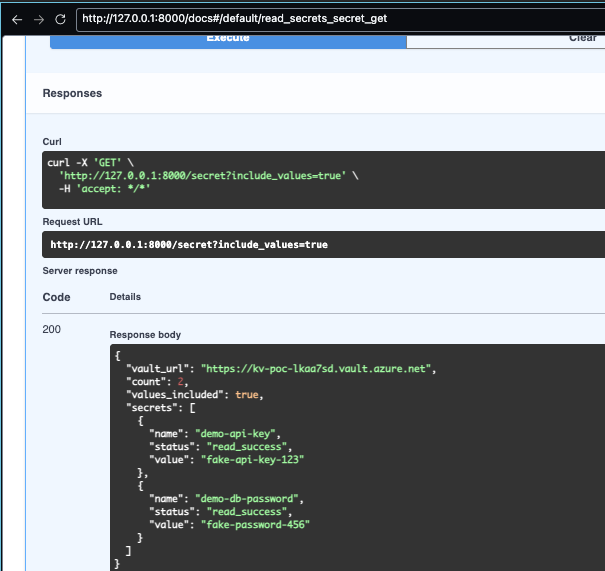Select the value "fake-password-456"
Viewport: 605px width, 571px height.
(x=255, y=525)
